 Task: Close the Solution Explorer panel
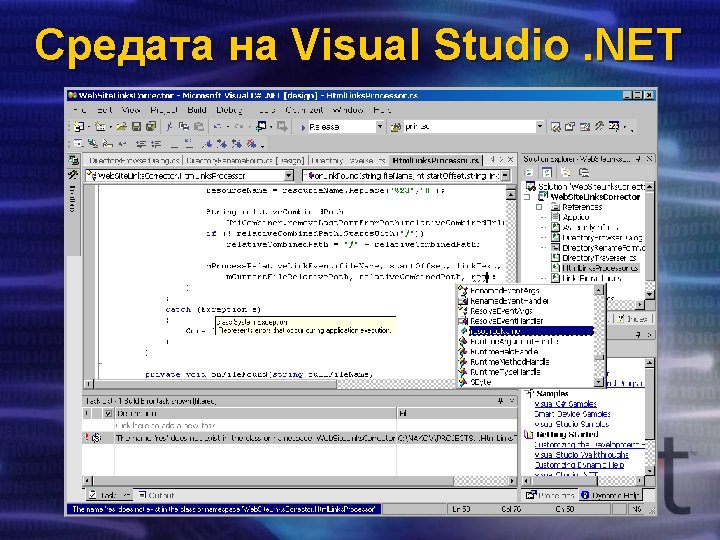coord(650,159)
